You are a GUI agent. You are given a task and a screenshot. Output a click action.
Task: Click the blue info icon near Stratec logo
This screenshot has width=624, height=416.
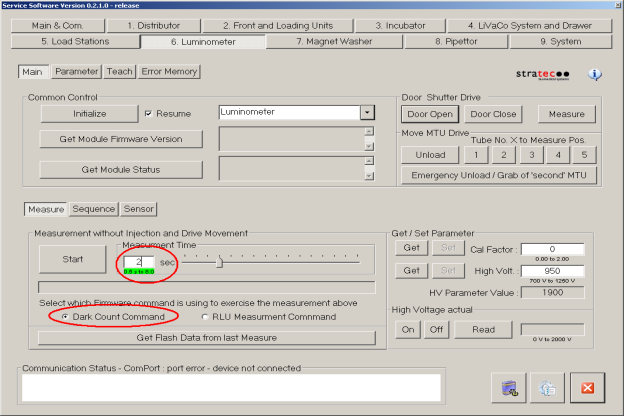coord(595,74)
